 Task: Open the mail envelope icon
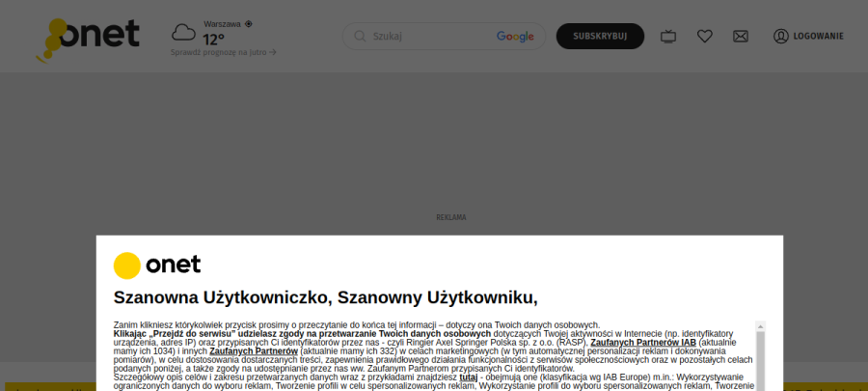[740, 37]
